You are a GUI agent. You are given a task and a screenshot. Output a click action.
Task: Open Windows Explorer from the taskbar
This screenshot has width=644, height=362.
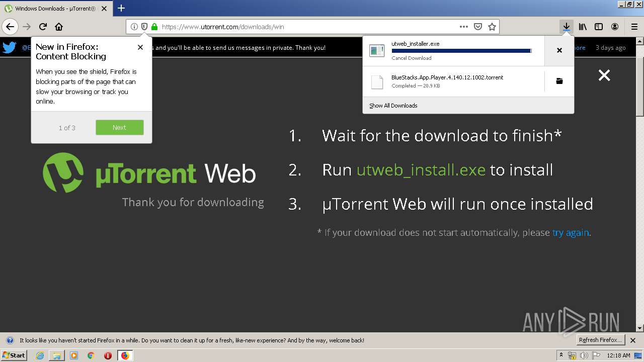point(57,355)
